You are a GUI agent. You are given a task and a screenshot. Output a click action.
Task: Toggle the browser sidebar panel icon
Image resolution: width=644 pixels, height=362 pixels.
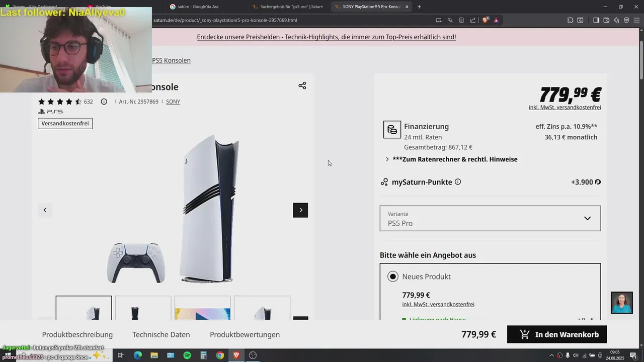point(596,20)
